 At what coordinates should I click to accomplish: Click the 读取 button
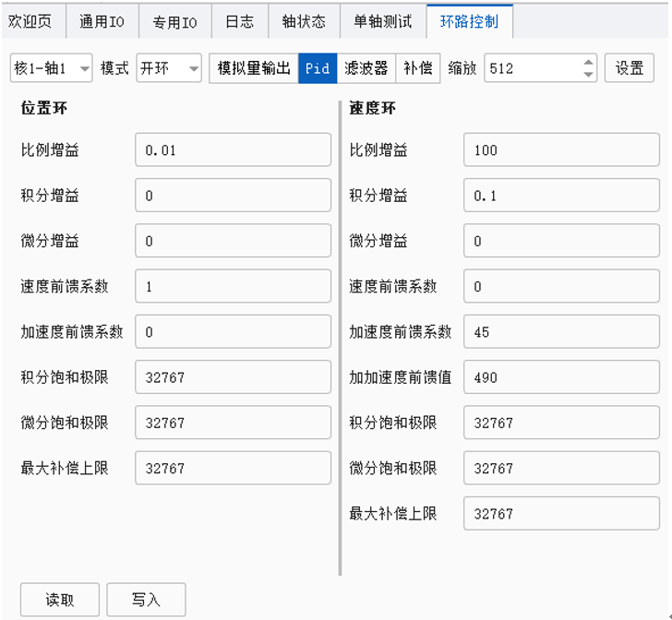coord(60,600)
